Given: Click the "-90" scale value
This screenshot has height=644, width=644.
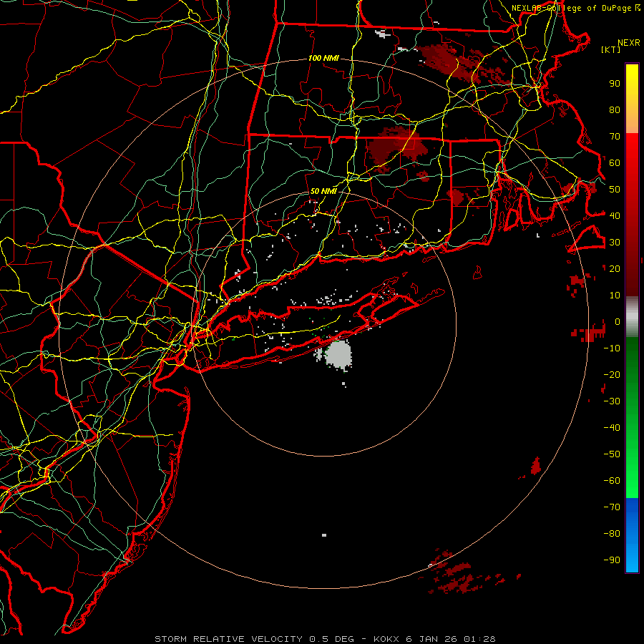Looking at the screenshot, I should pyautogui.click(x=612, y=560).
